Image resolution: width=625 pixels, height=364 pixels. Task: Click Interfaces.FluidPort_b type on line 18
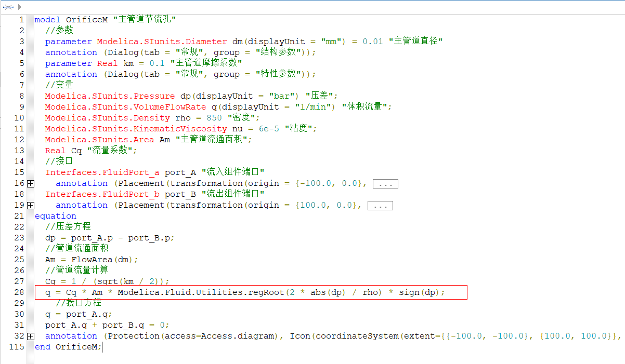click(102, 194)
